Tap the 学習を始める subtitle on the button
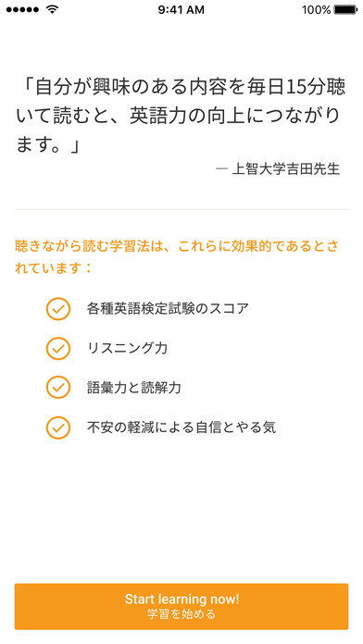Screen dimensions: 363x644 tap(181, 614)
